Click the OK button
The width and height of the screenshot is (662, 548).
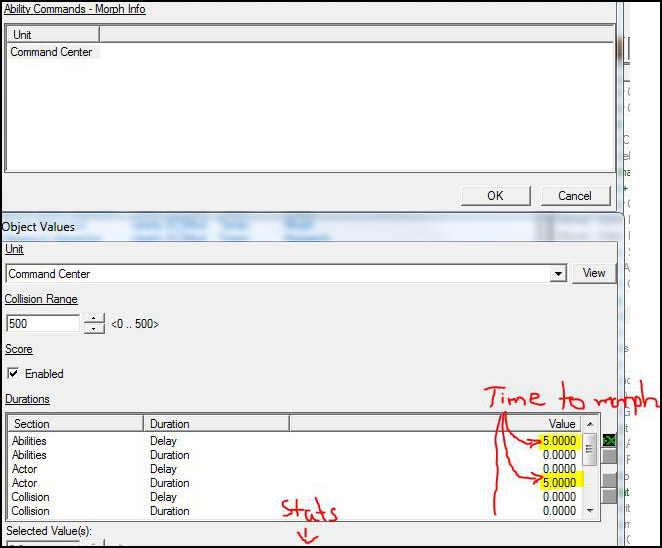[x=495, y=196]
